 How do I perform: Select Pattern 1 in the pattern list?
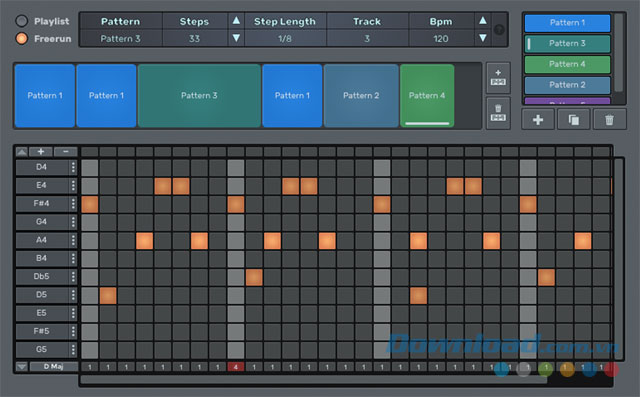567,23
